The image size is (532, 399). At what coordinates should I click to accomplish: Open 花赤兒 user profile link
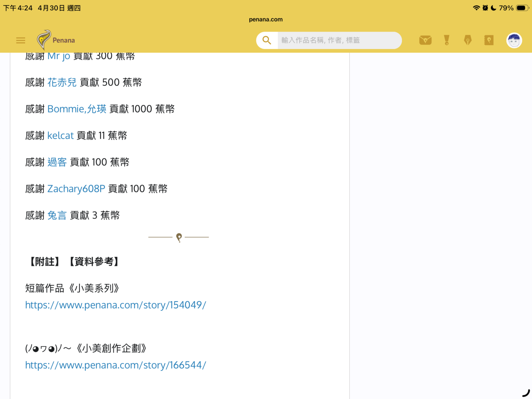tap(62, 82)
